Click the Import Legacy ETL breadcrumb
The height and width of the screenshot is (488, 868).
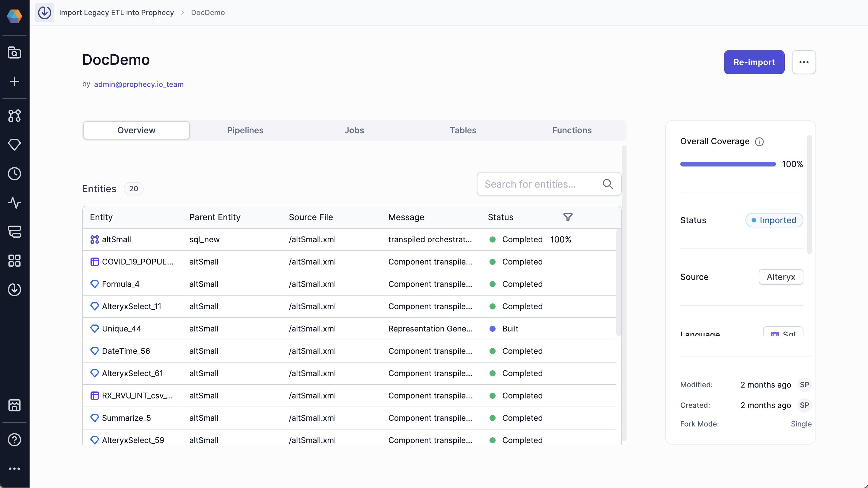pyautogui.click(x=116, y=12)
